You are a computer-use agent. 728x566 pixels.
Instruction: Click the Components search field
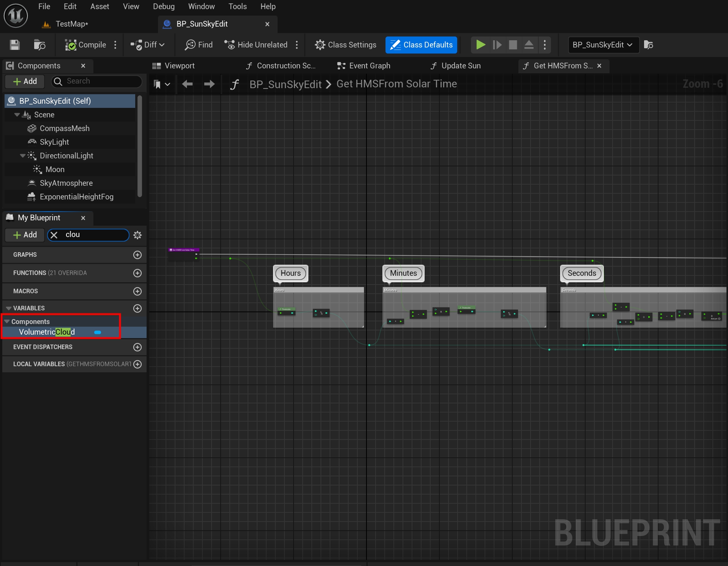click(x=96, y=81)
